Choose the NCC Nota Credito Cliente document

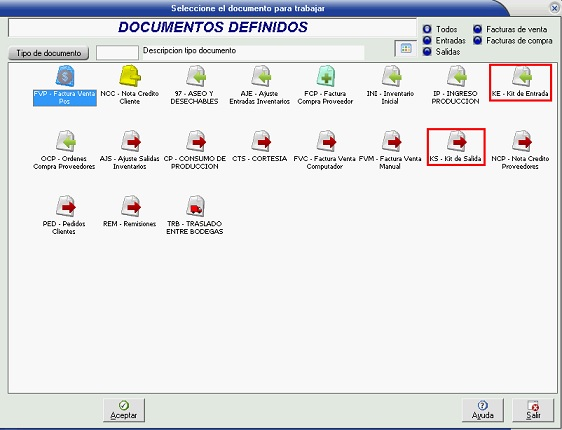tap(130, 76)
